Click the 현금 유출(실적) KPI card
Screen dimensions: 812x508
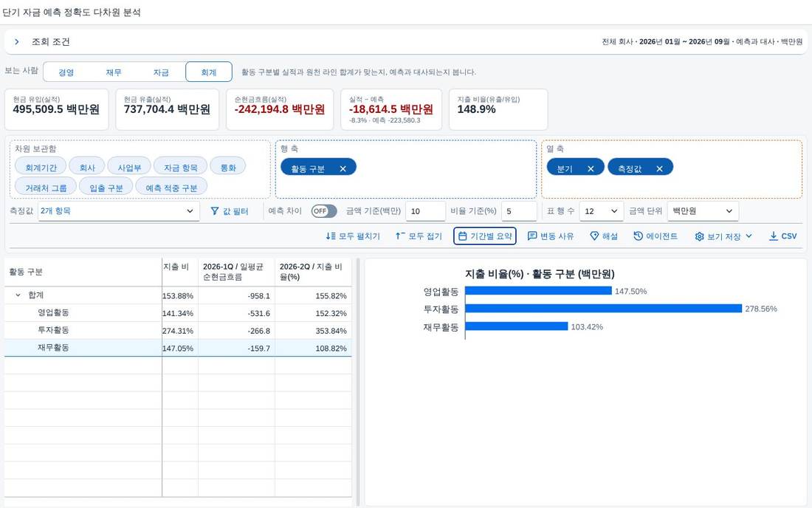coord(168,109)
